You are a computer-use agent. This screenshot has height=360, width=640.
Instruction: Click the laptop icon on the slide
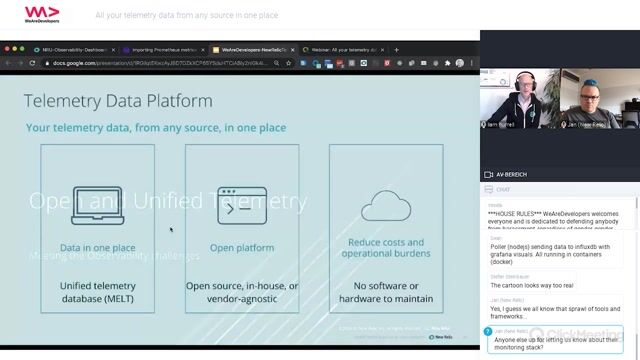click(x=98, y=206)
